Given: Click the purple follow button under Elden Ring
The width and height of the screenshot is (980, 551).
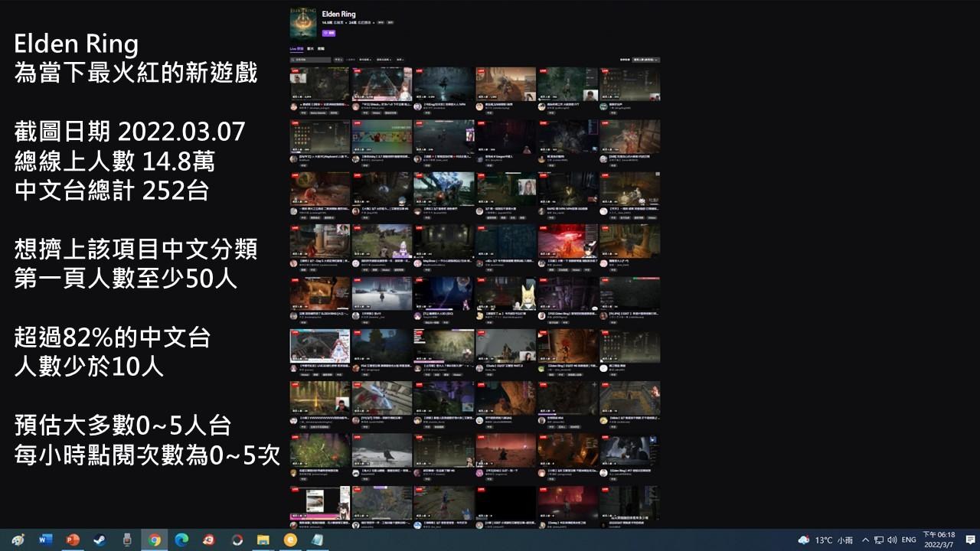Looking at the screenshot, I should point(328,34).
